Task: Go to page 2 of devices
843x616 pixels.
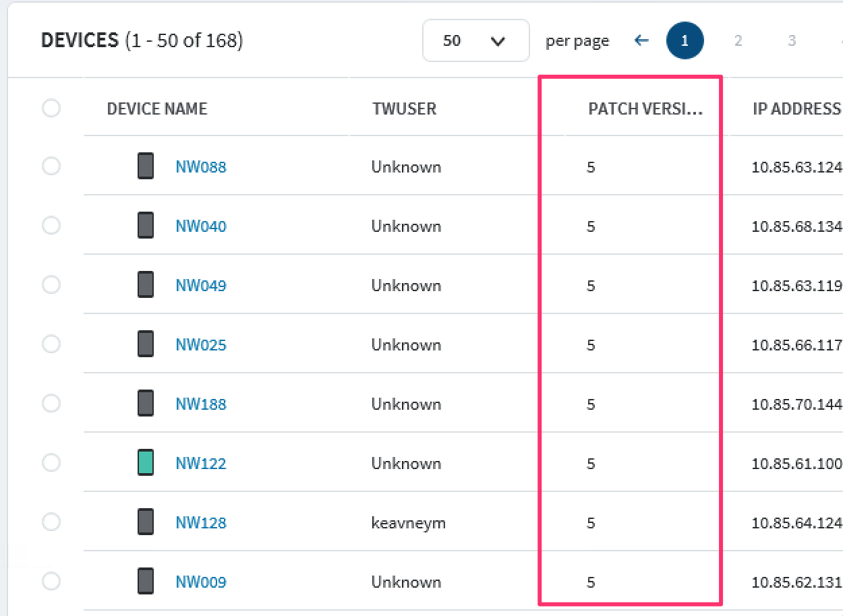Action: point(738,40)
